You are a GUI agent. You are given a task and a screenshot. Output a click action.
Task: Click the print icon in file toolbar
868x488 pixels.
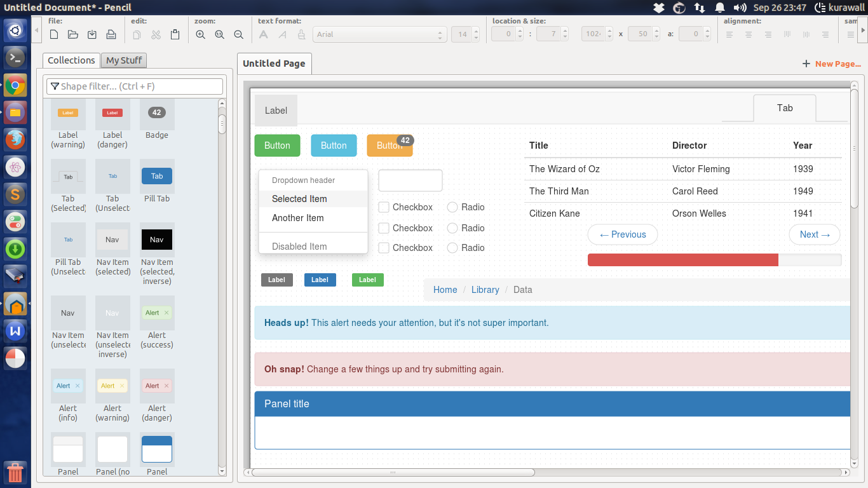(111, 34)
